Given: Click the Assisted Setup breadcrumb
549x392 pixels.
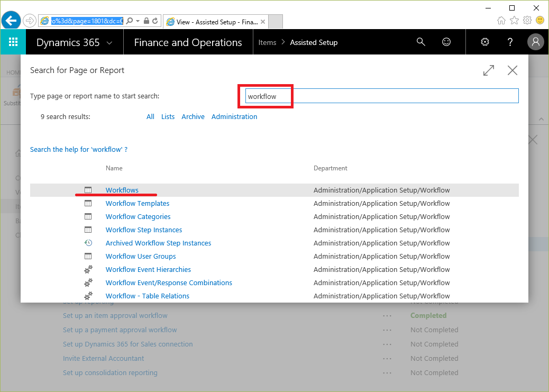Looking at the screenshot, I should tap(314, 42).
